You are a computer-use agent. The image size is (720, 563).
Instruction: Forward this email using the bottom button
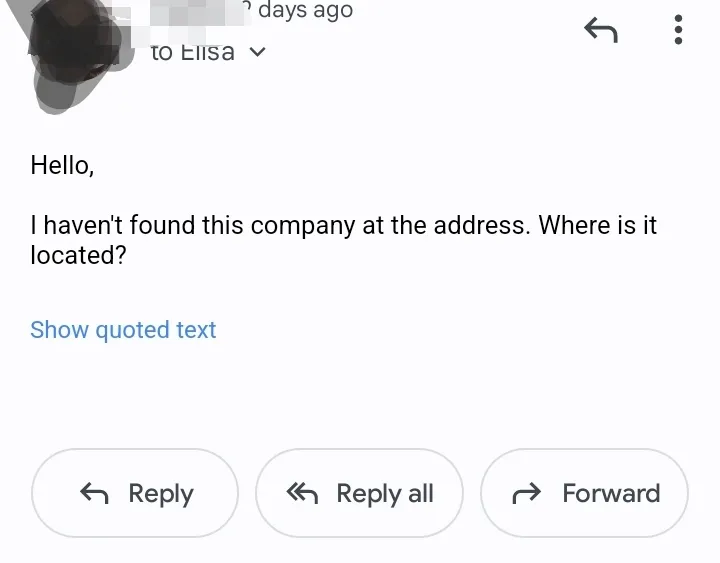(x=584, y=493)
